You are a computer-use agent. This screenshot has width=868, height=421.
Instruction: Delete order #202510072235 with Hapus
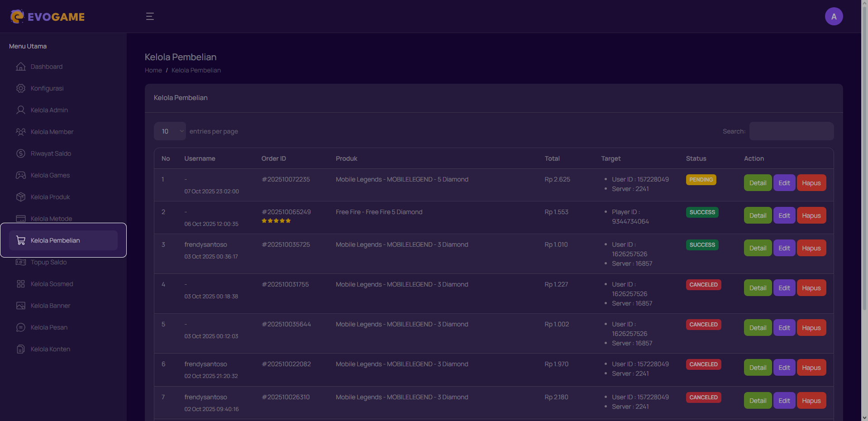coord(811,183)
